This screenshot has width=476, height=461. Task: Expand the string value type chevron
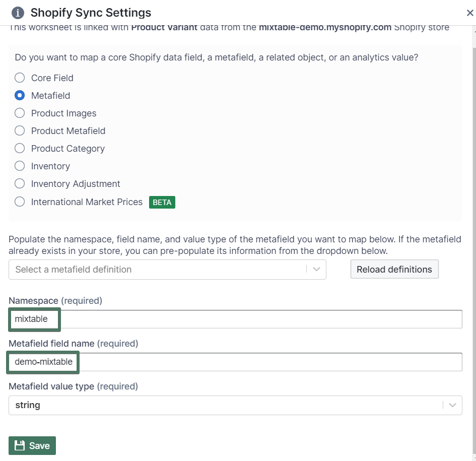click(452, 405)
